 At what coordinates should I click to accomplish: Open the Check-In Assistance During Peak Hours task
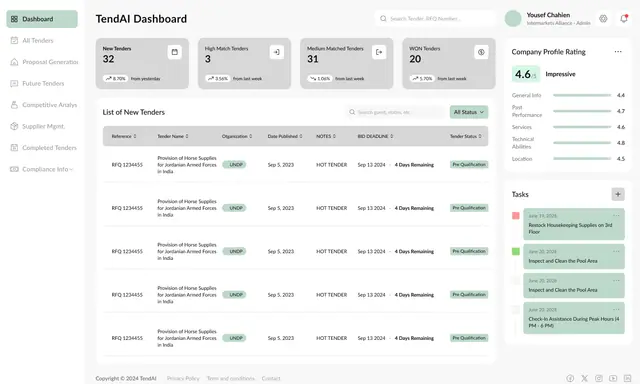[x=574, y=318]
